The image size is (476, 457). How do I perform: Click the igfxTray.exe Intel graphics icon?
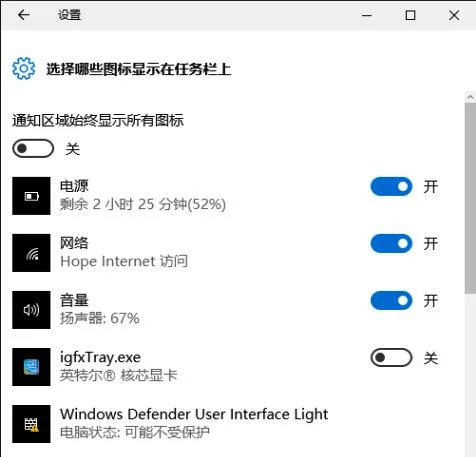31,367
